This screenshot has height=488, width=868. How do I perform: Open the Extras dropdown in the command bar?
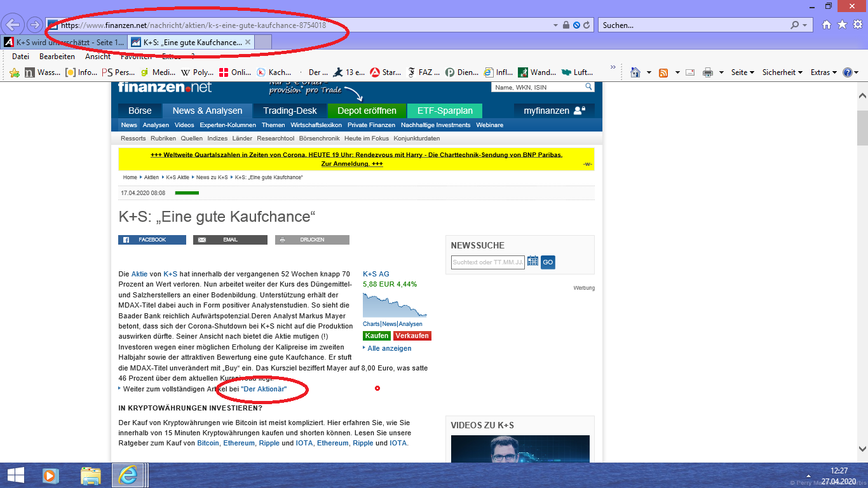click(x=824, y=72)
